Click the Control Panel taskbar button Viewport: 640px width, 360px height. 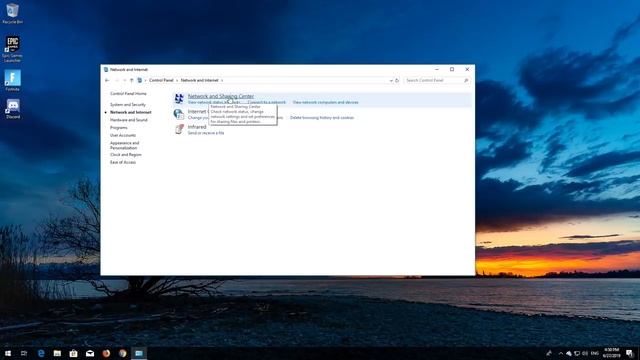pyautogui.click(x=139, y=353)
